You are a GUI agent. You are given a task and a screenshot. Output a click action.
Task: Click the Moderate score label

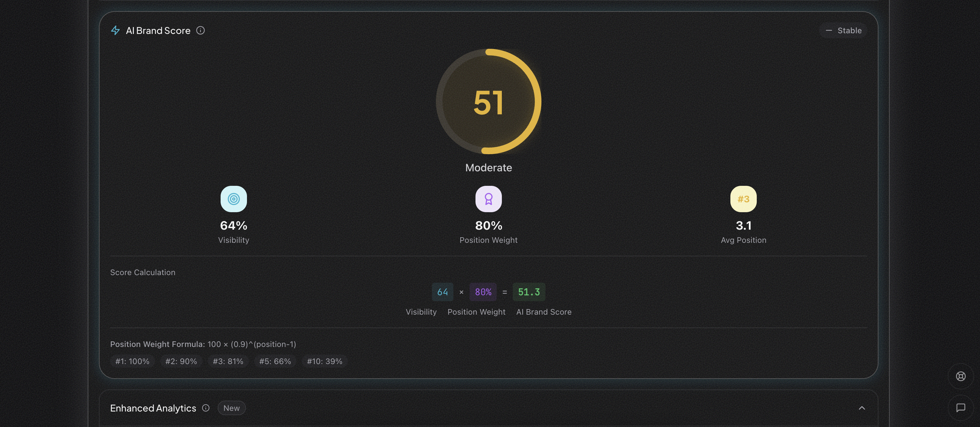[x=488, y=167]
